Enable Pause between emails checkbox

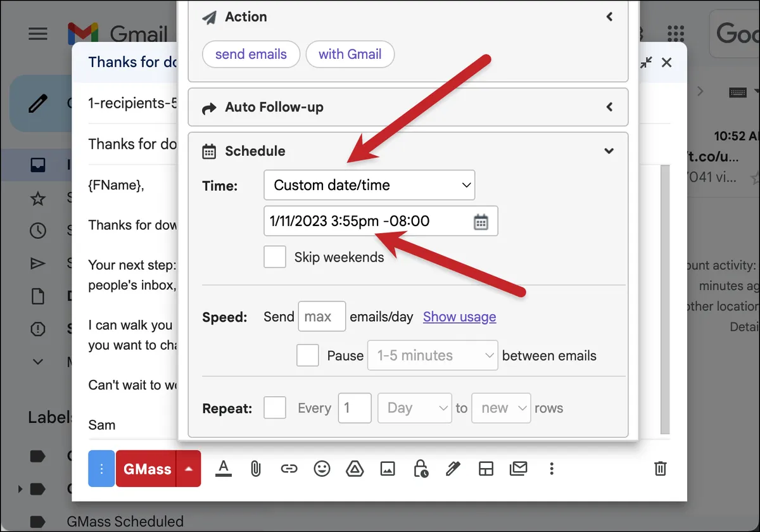[x=308, y=355]
